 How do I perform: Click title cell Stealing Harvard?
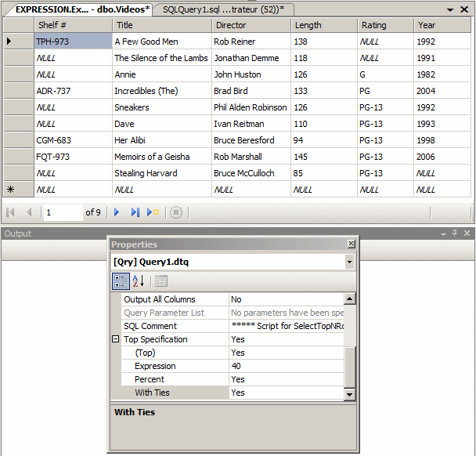162,173
